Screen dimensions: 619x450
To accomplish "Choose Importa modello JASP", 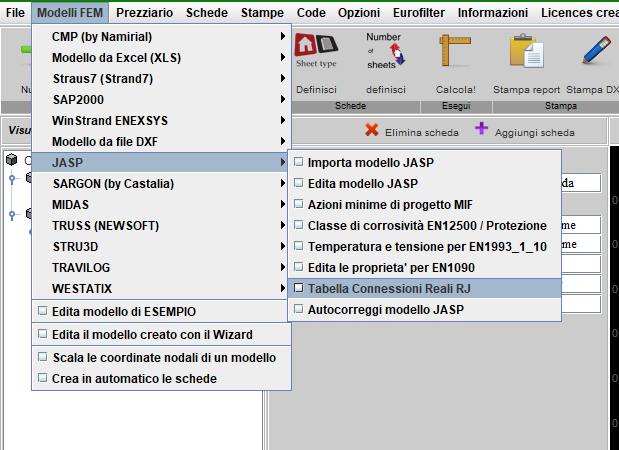I will (x=424, y=162).
